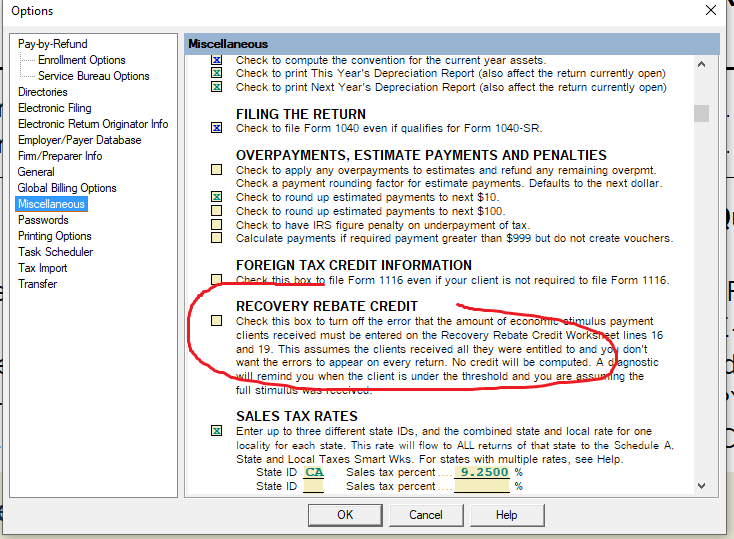Image resolution: width=734 pixels, height=539 pixels.
Task: Go to Global Billing Options
Action: tap(67, 188)
